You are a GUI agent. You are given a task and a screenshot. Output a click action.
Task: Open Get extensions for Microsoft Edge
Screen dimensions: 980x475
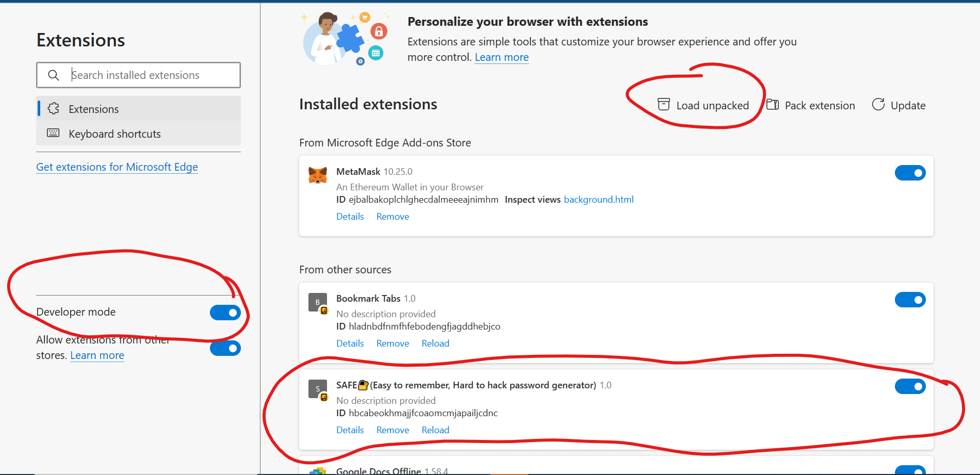[x=117, y=167]
